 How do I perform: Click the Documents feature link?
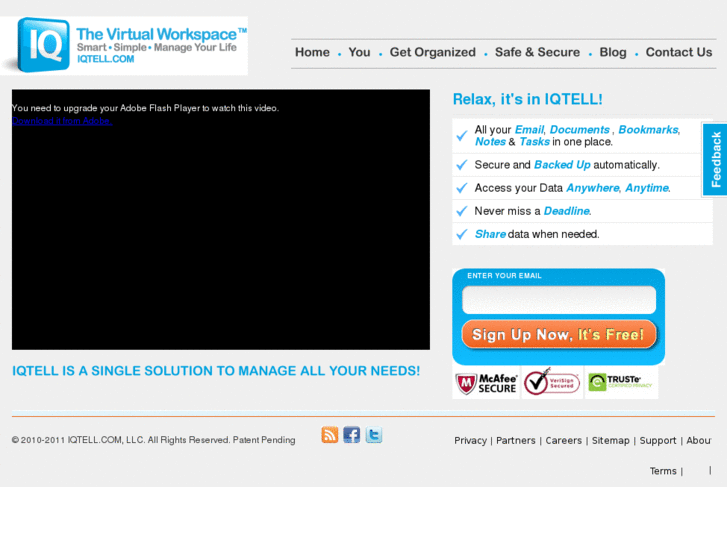coord(580,130)
